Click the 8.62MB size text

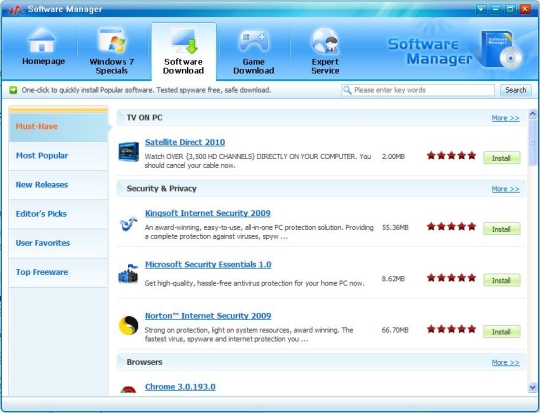(x=393, y=279)
